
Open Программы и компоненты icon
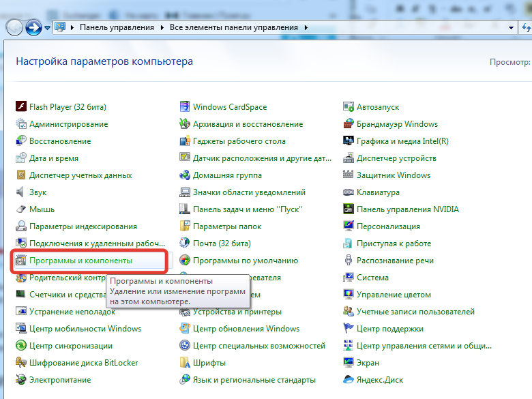click(21, 261)
